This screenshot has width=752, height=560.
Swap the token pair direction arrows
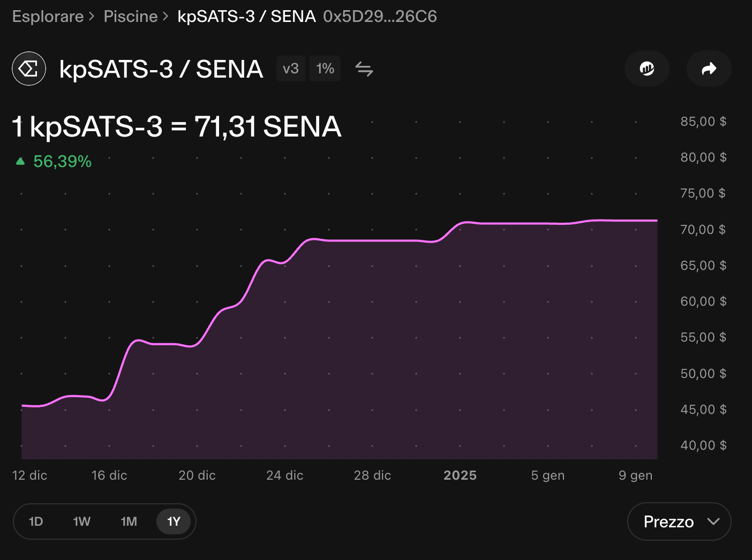tap(364, 69)
